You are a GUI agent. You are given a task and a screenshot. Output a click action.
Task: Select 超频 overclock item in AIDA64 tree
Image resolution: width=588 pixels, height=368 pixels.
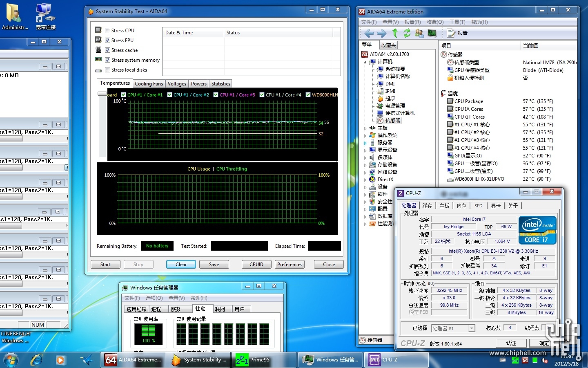pyautogui.click(x=386, y=99)
